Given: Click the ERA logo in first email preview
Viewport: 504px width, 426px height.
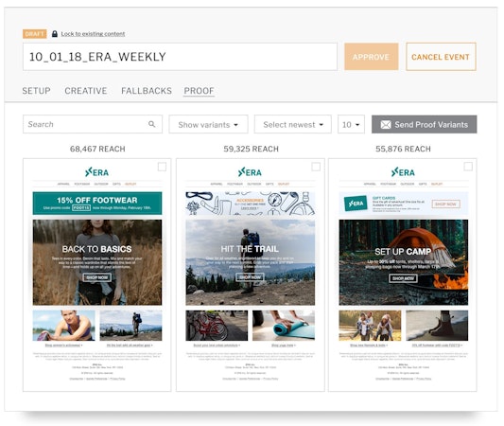Looking at the screenshot, I should pyautogui.click(x=96, y=172).
